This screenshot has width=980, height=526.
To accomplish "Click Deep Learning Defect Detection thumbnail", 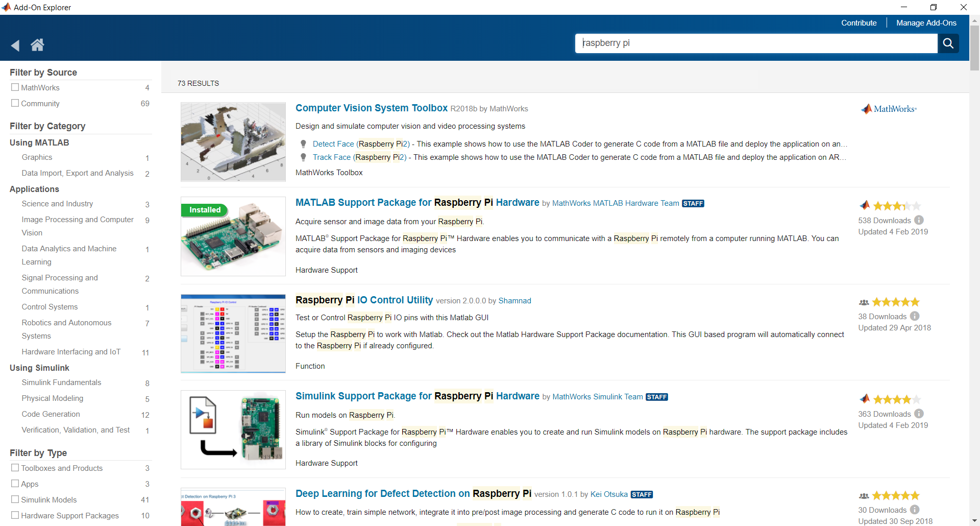I will [233, 507].
